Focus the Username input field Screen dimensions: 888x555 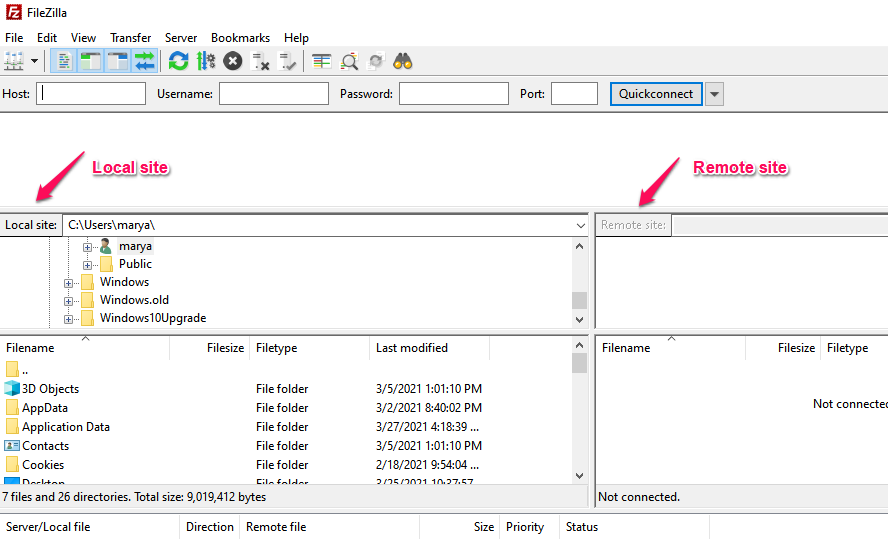[x=274, y=94]
